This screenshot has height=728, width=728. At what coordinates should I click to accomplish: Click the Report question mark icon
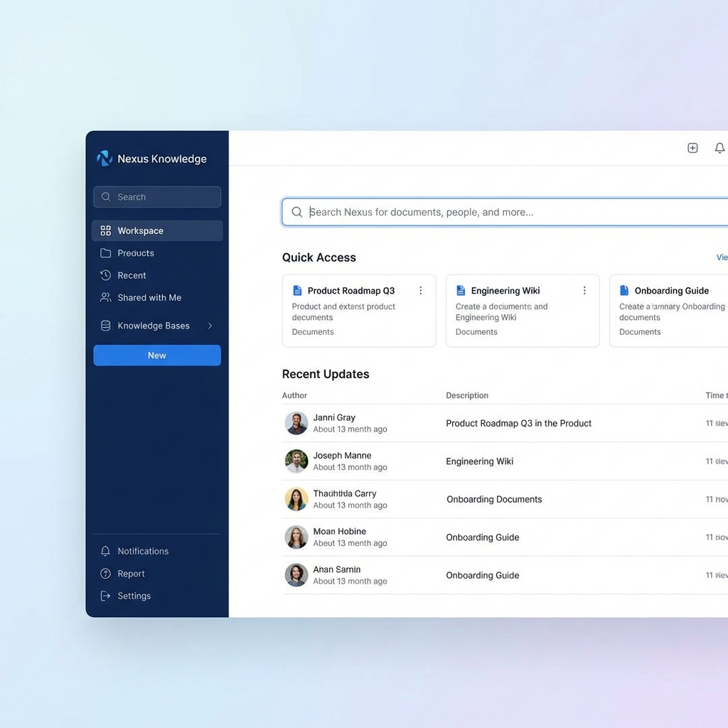pos(105,574)
